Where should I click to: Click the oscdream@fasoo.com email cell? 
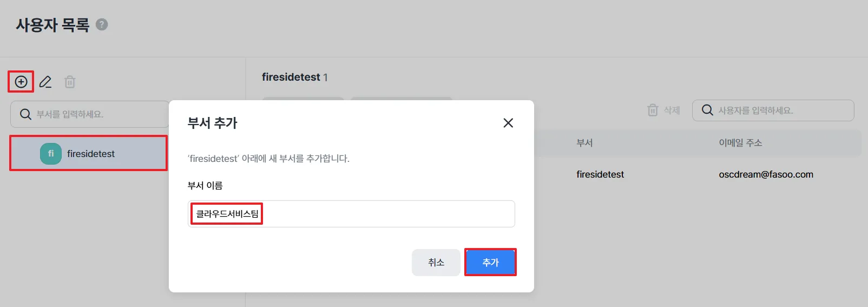766,174
